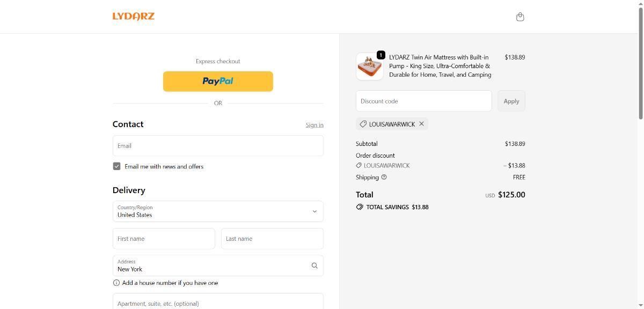Click the Discount code field
The image size is (644, 309).
coord(423,101)
